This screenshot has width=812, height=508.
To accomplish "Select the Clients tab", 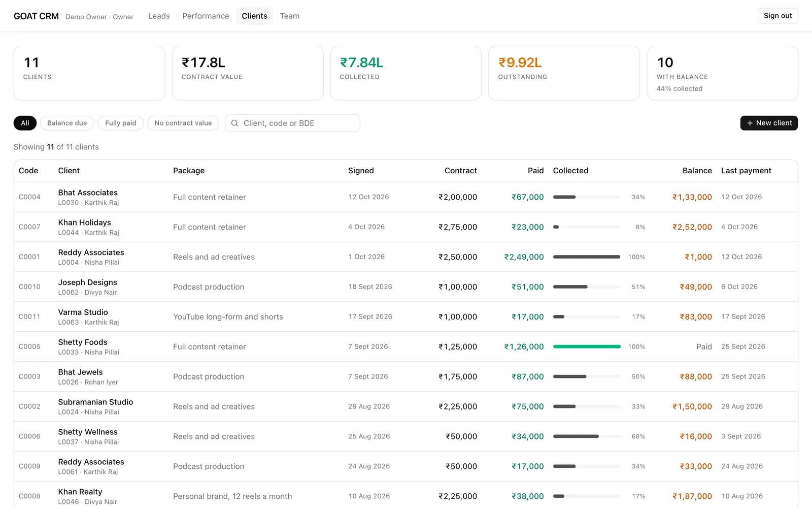I will point(254,16).
